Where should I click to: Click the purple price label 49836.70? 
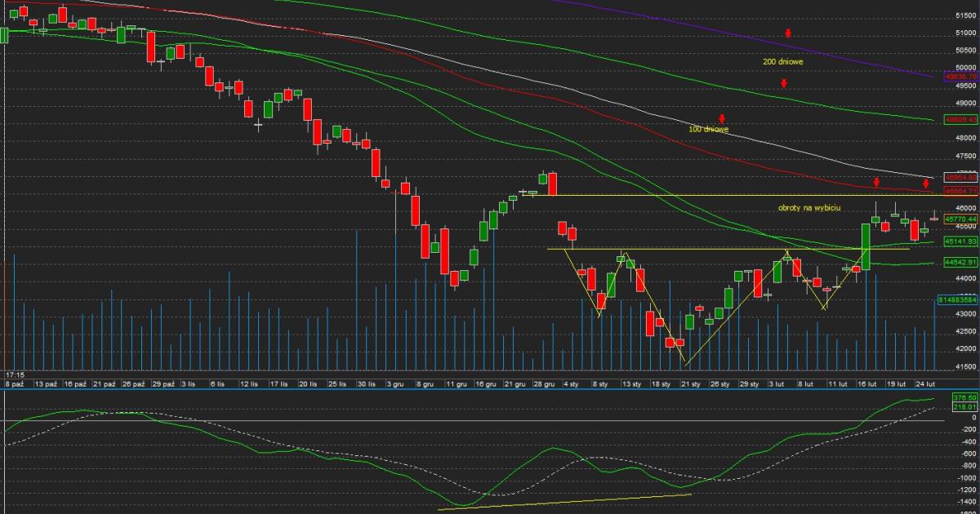(960, 76)
